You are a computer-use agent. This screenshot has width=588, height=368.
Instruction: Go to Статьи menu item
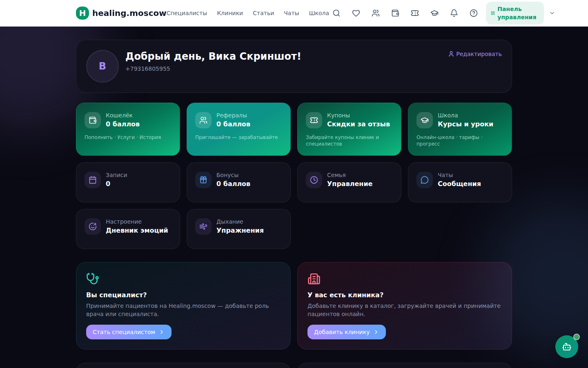(263, 13)
